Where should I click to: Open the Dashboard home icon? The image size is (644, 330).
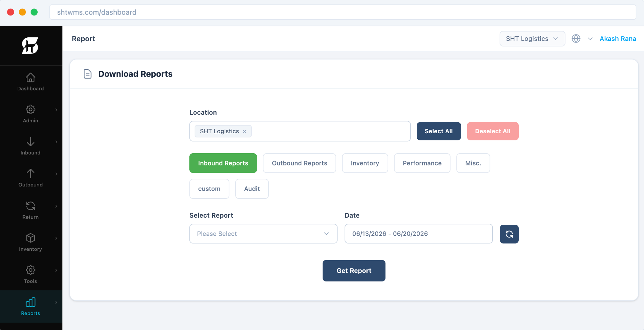(x=31, y=78)
